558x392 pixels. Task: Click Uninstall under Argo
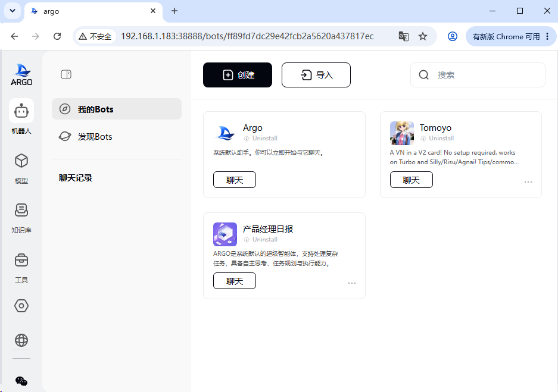pos(260,138)
